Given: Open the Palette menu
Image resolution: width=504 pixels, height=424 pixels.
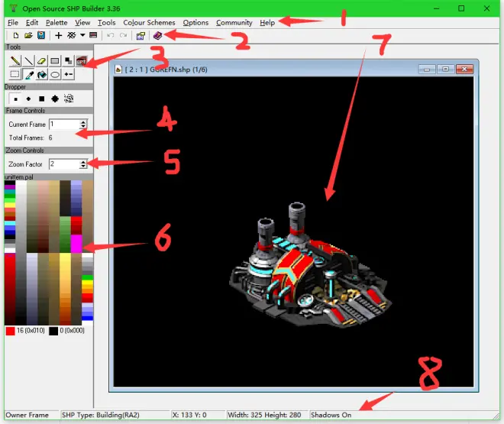Looking at the screenshot, I should tap(57, 23).
